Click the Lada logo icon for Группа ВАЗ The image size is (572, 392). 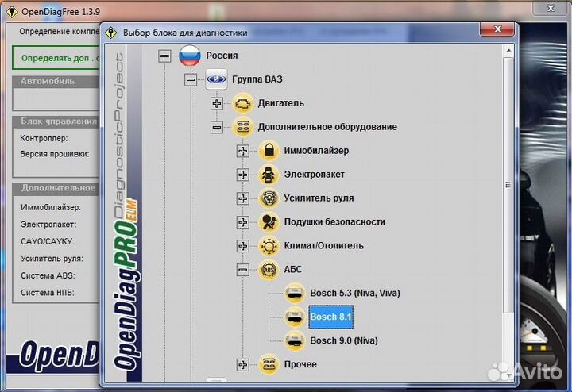pyautogui.click(x=216, y=79)
